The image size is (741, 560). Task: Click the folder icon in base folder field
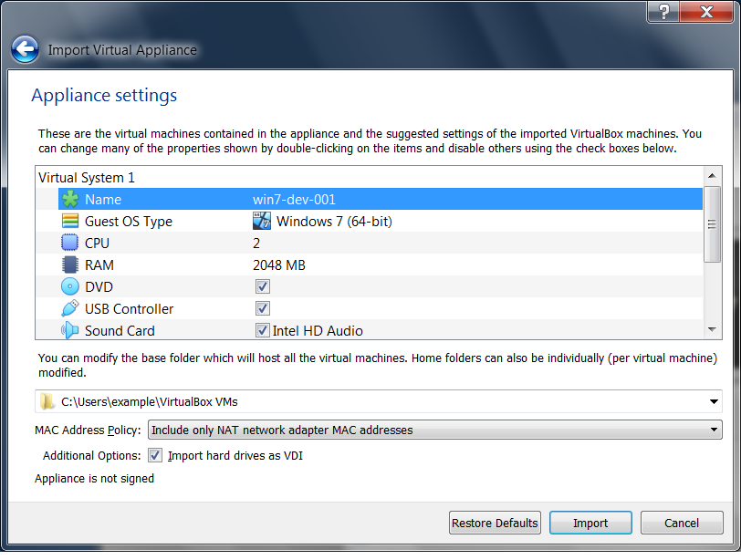[47, 401]
